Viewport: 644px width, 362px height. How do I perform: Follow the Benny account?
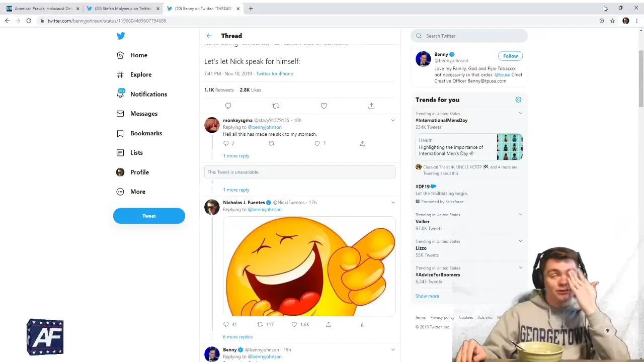tap(510, 56)
